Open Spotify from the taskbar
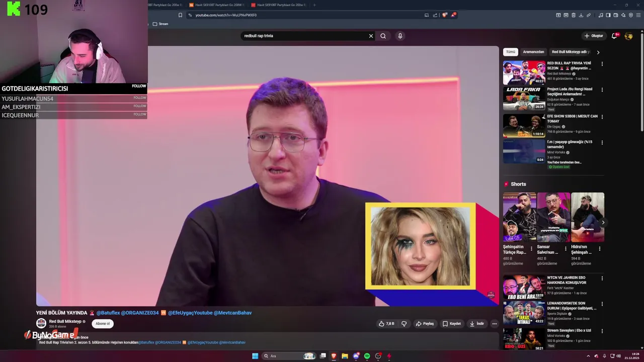Screen dimensions: 644x362 [x=367, y=356]
